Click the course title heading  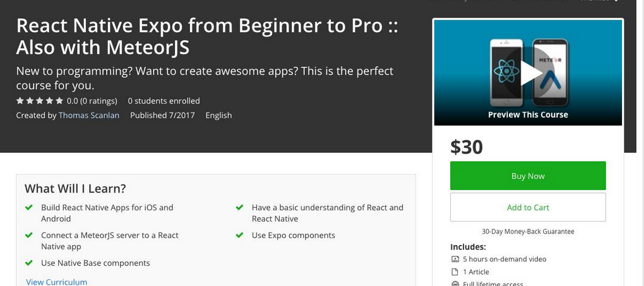[x=207, y=36]
